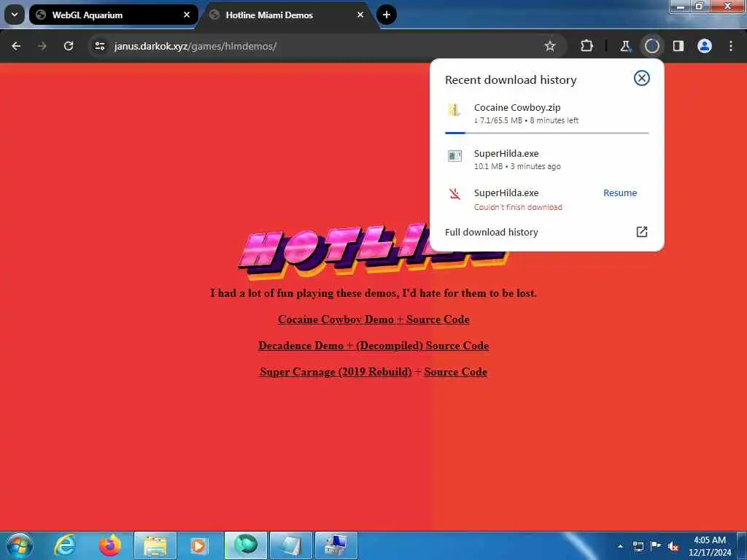Screen dimensions: 747x560
Task: Open the Chrome three-dot menu
Action: pyautogui.click(x=730, y=46)
